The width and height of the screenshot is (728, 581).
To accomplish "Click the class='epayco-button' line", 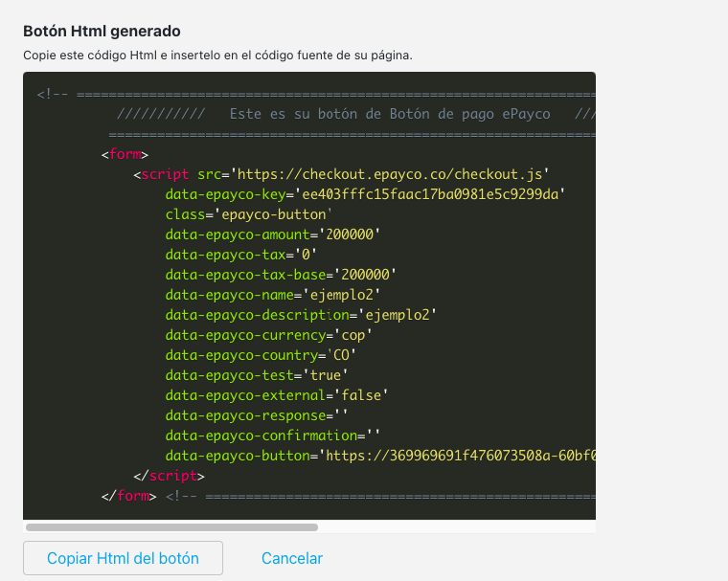I will click(x=248, y=214).
